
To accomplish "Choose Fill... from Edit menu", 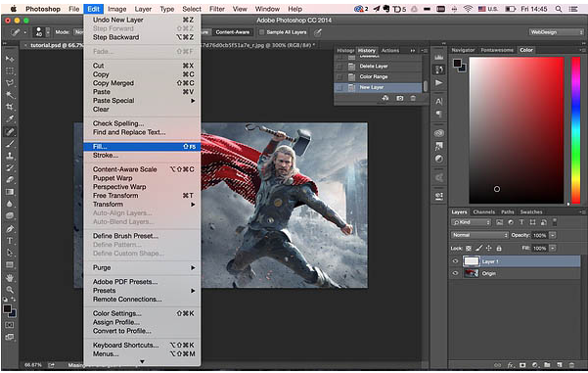I will (x=142, y=146).
